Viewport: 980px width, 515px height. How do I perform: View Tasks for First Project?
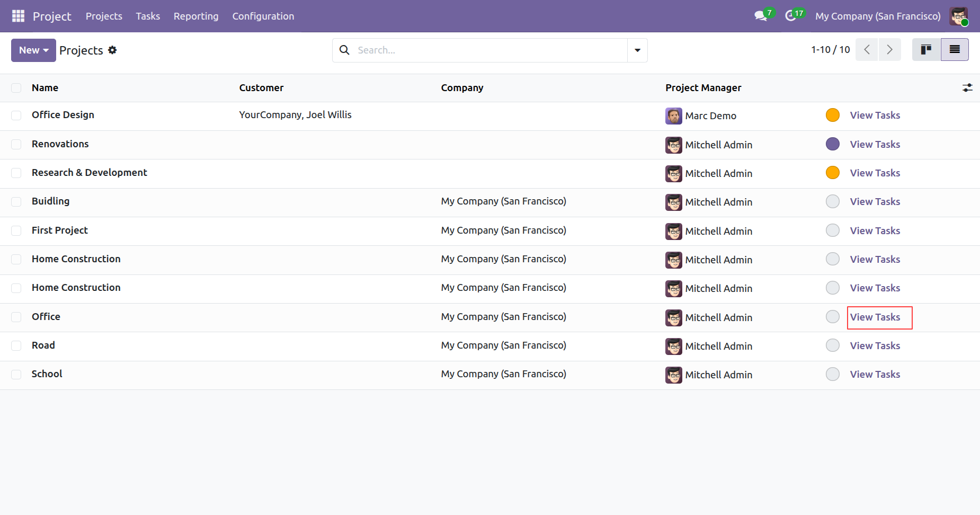tap(875, 230)
